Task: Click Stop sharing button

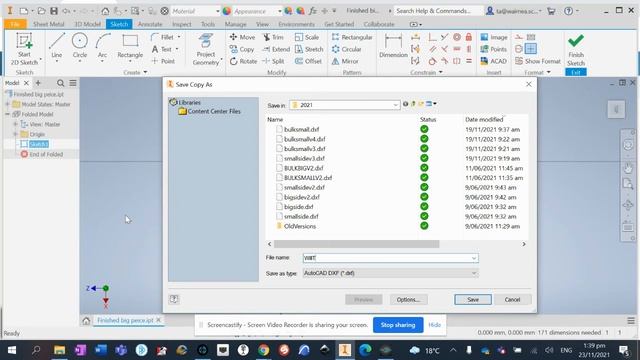Action: tap(398, 325)
